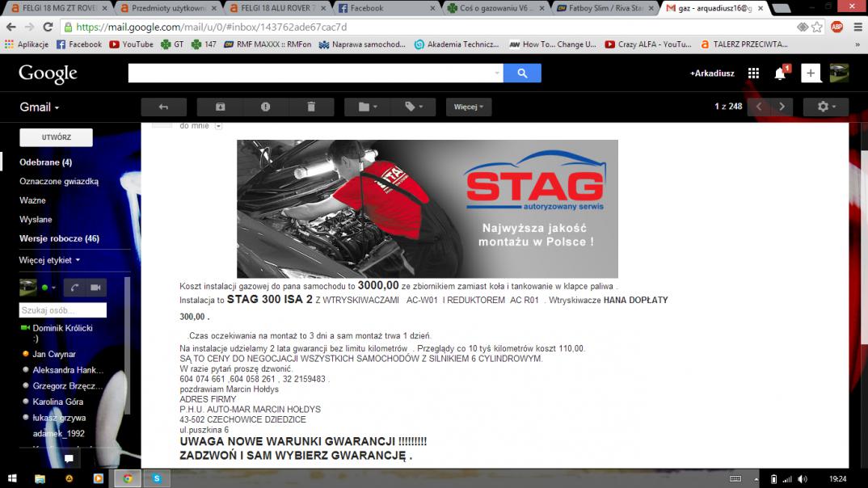Click the blue Search magnifier button

pos(522,73)
